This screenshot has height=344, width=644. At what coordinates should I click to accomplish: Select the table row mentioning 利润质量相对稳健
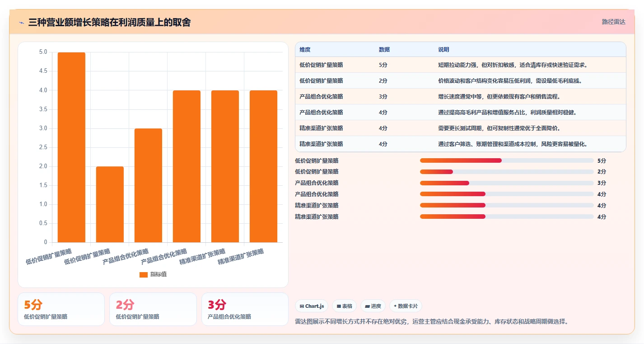pos(461,113)
